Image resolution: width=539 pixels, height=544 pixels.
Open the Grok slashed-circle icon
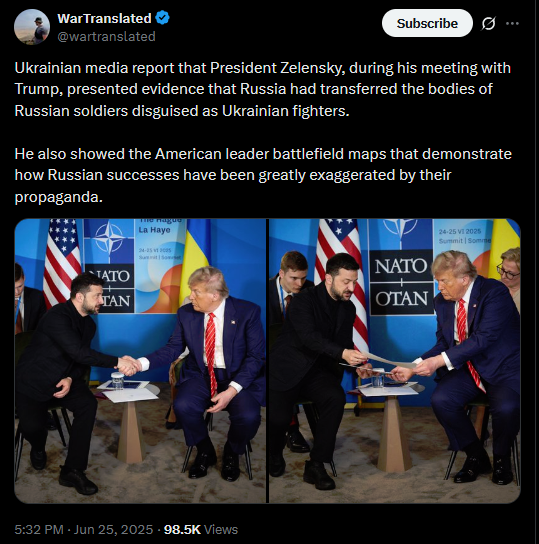coord(488,23)
